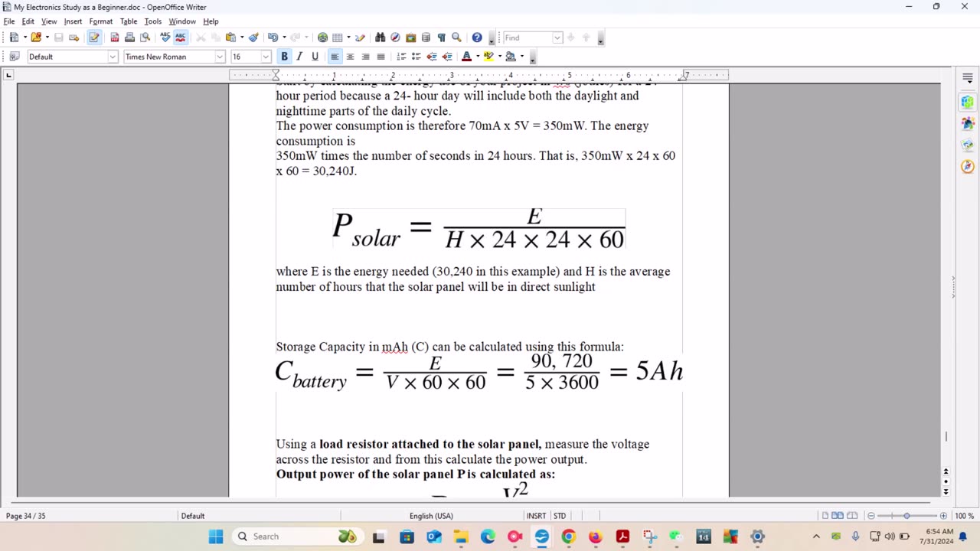Toggle Italic formatting
980x551 pixels.
coord(299,57)
